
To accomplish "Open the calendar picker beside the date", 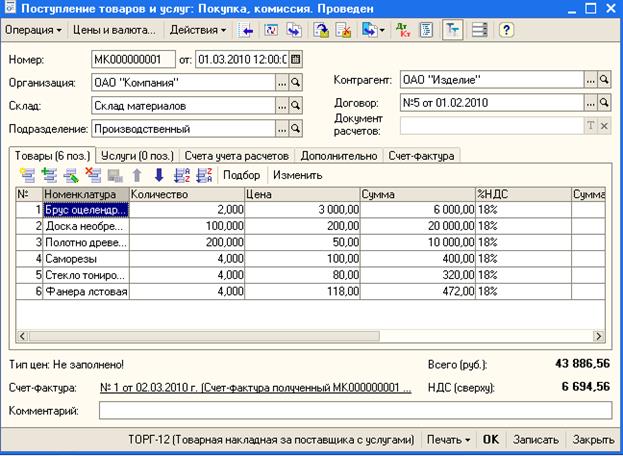I will coord(296,59).
